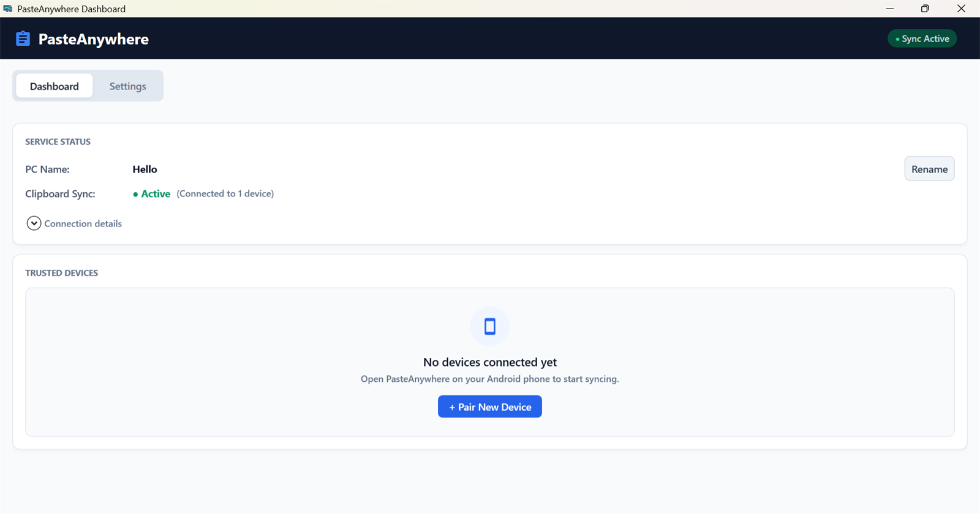Click the PasteAnywhere header title text
The image size is (980, 514).
[94, 39]
